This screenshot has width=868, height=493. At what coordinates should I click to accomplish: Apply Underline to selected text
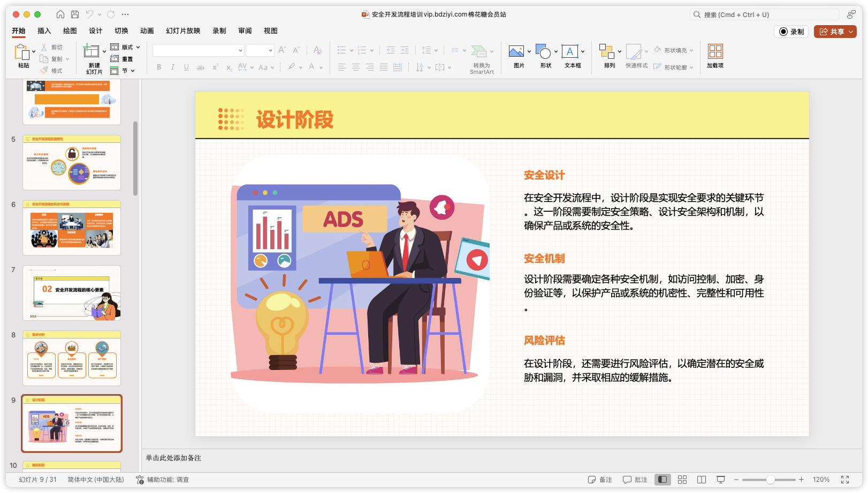click(186, 67)
